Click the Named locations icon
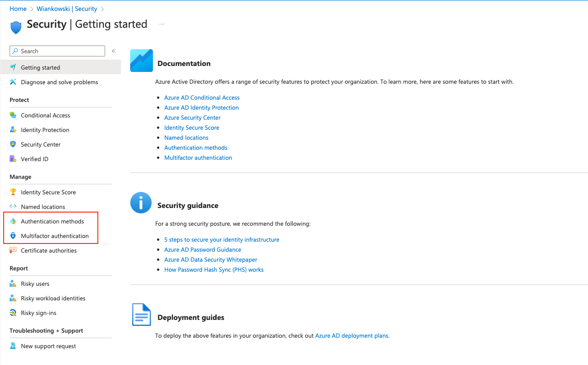This screenshot has width=588, height=365. (x=13, y=207)
